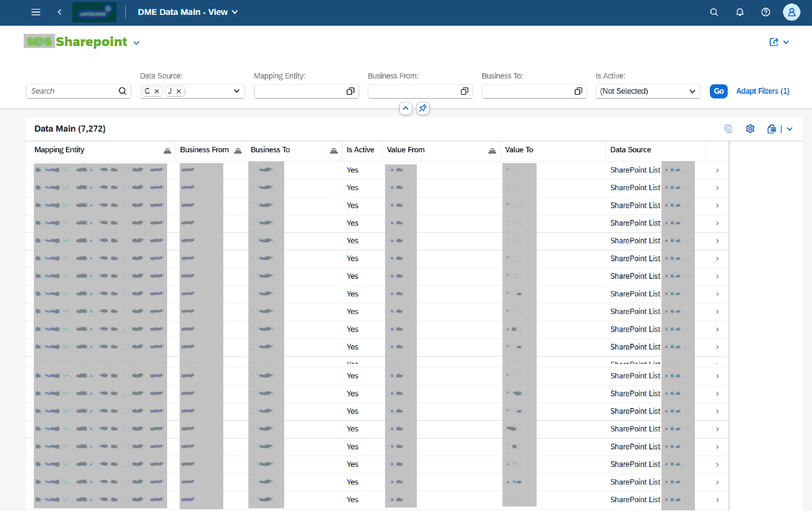Image resolution: width=812 pixels, height=511 pixels.
Task: Open the user profile avatar
Action: pos(791,12)
